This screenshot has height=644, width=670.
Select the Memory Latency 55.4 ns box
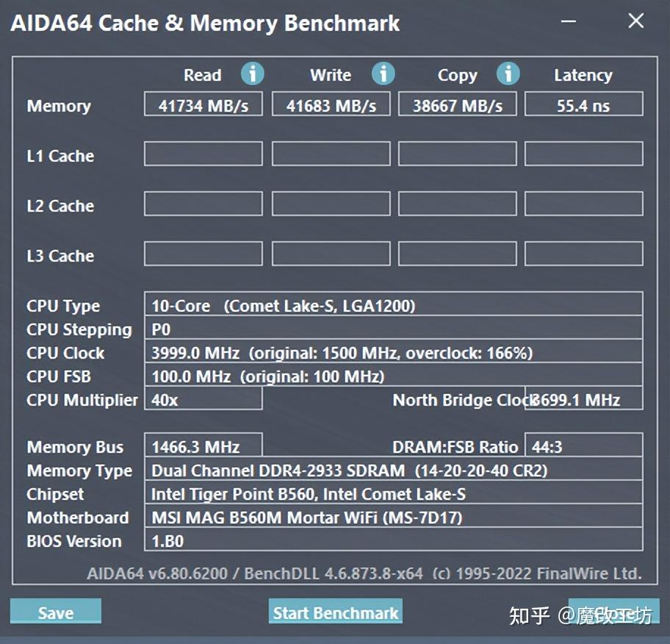click(583, 105)
